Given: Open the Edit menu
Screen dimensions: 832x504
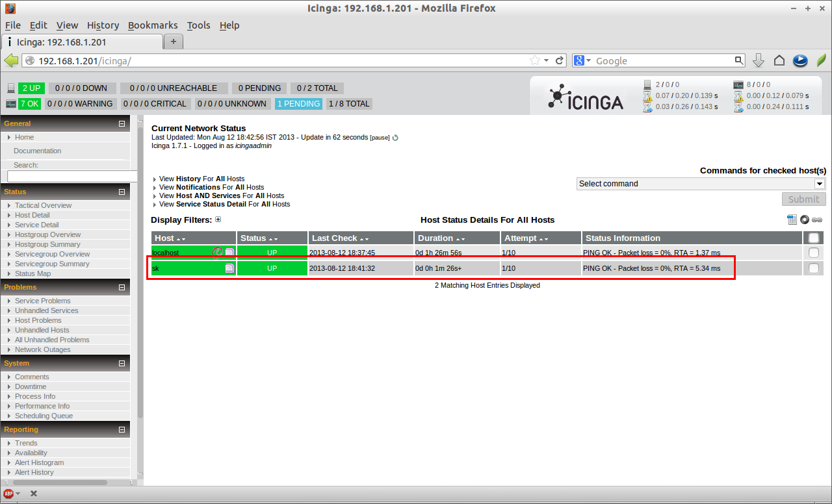Looking at the screenshot, I should pyautogui.click(x=38, y=25).
